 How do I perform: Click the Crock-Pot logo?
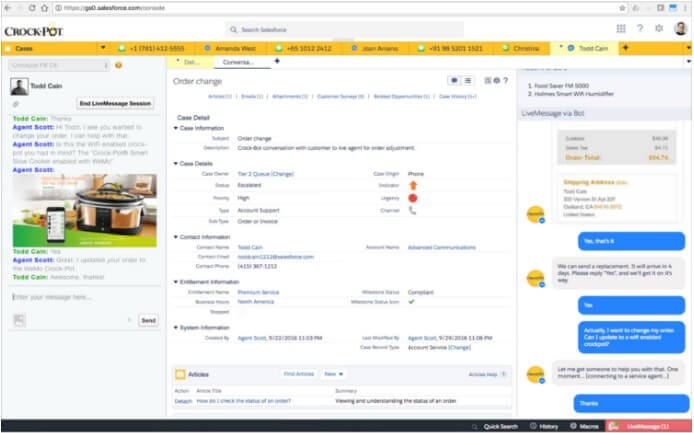click(34, 31)
